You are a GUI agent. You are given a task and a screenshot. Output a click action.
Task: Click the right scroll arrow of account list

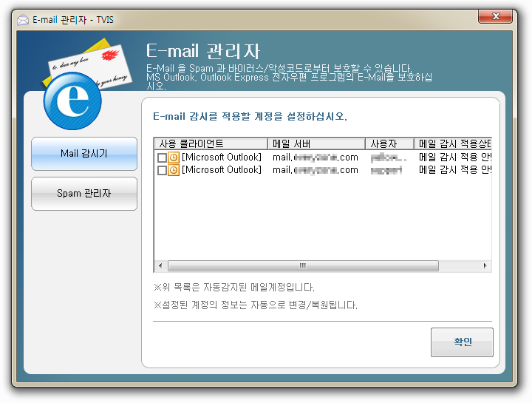click(485, 266)
